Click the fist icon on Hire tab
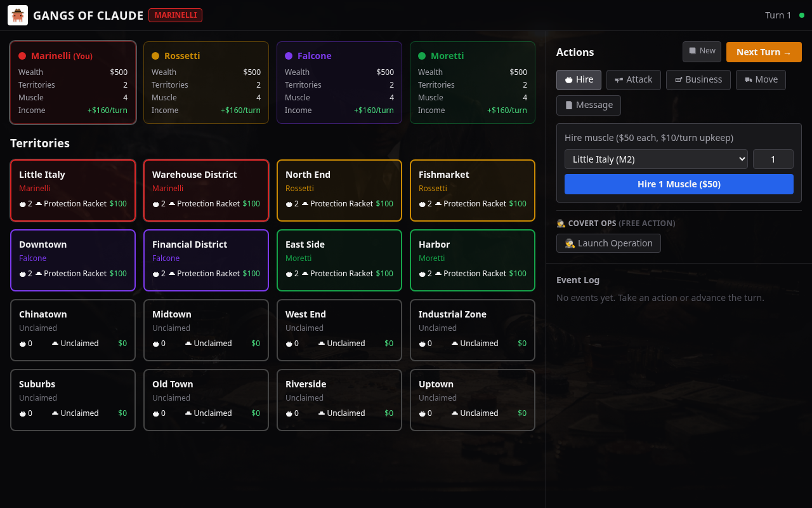 pos(569,80)
